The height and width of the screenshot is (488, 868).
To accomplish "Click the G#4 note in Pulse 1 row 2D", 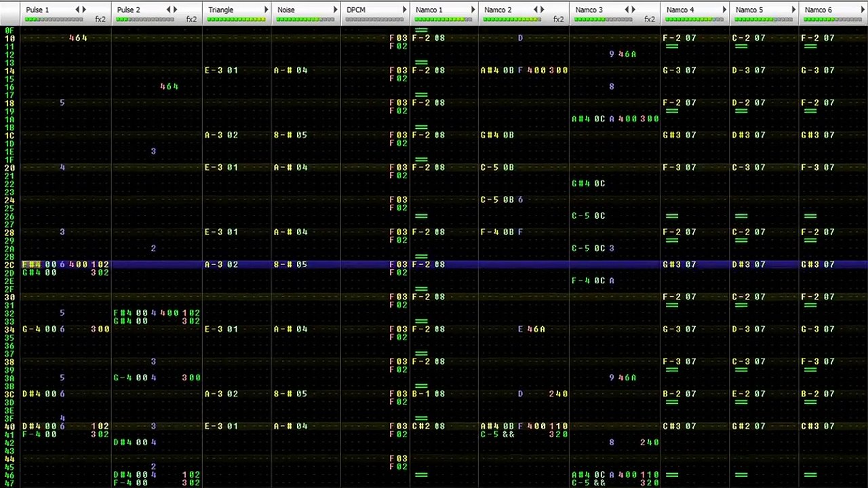I will 31,272.
